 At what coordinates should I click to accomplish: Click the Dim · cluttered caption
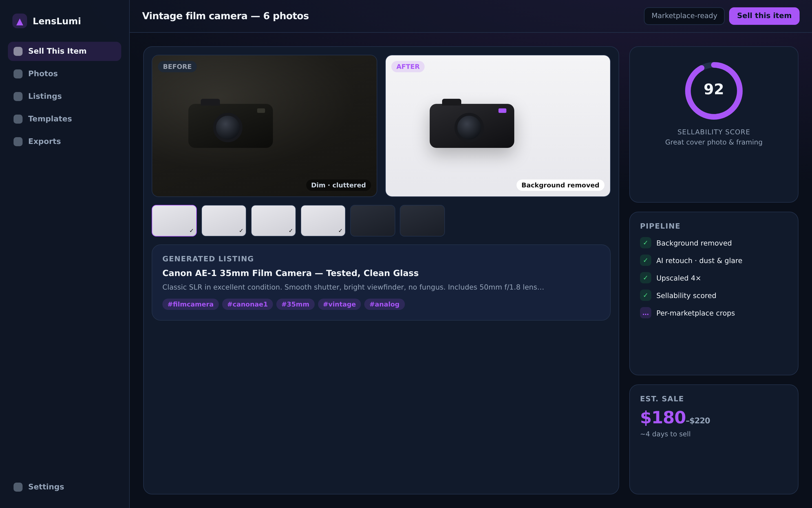click(x=338, y=185)
